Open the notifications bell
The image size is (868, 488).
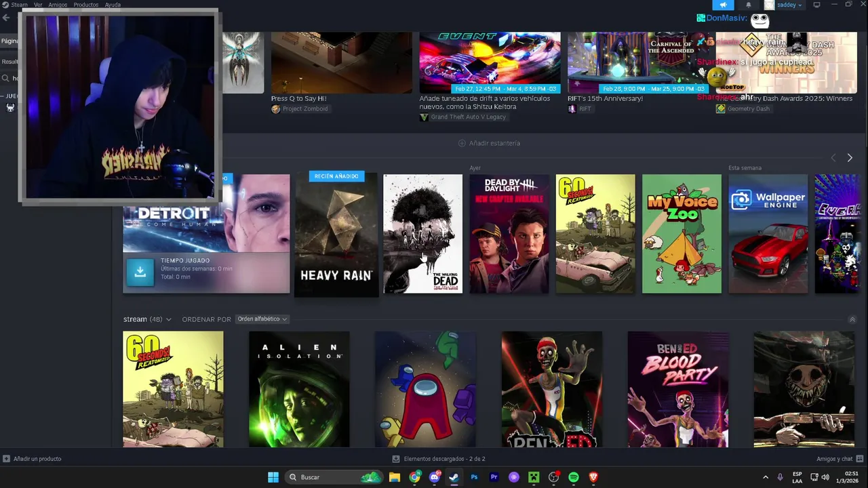click(749, 5)
